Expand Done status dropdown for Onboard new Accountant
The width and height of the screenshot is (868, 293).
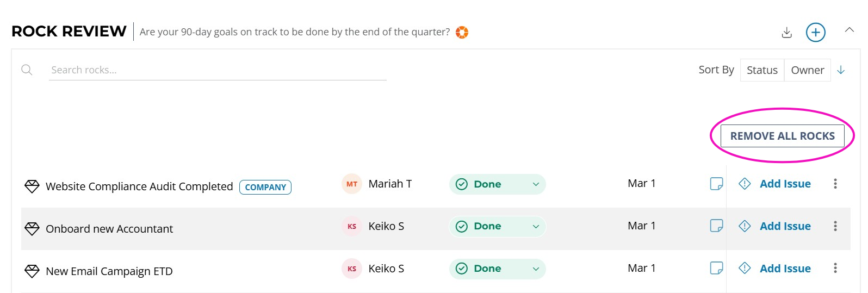[x=498, y=226]
